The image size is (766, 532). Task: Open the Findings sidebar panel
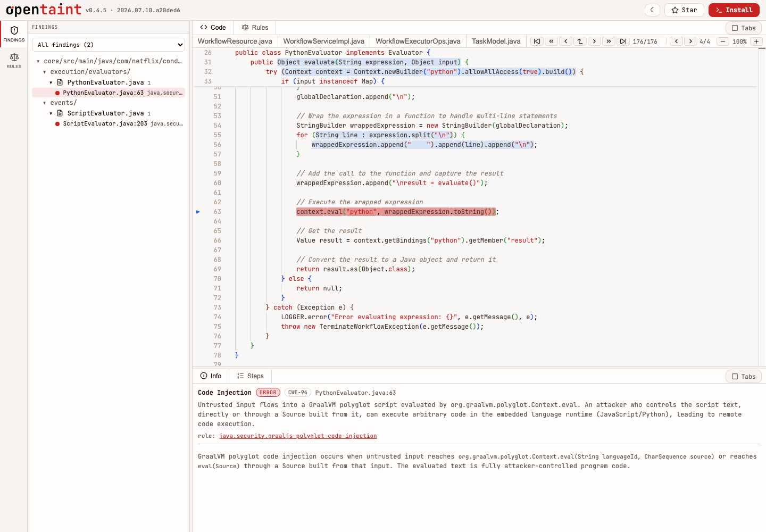tap(14, 34)
